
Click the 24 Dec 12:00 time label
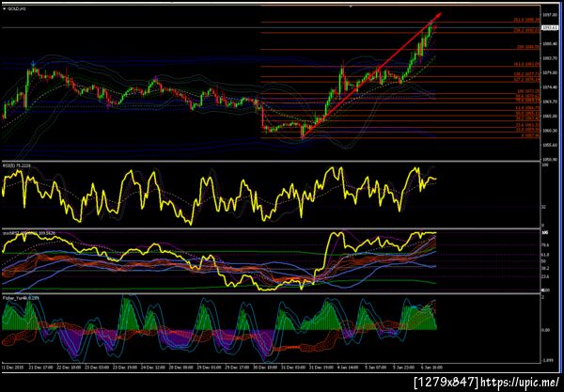[x=153, y=368]
